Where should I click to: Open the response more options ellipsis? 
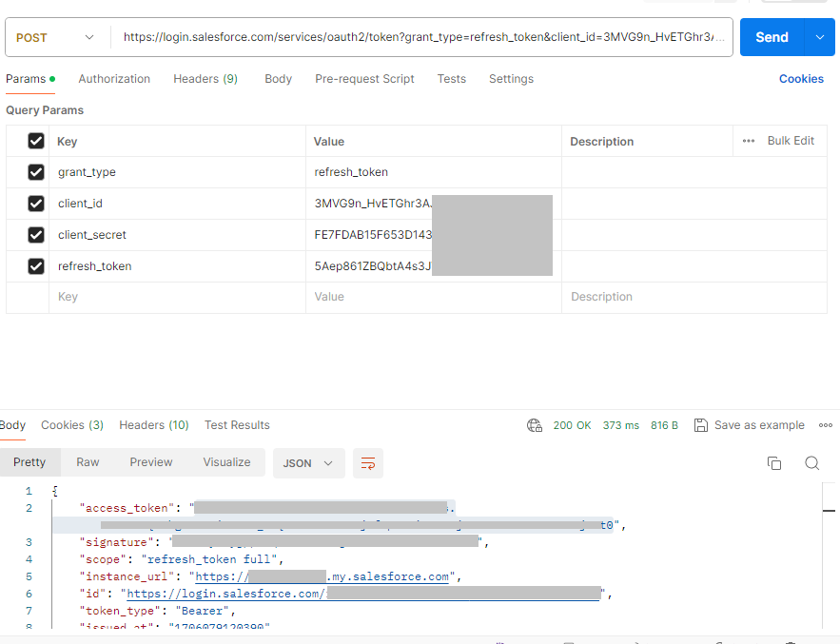click(x=826, y=425)
